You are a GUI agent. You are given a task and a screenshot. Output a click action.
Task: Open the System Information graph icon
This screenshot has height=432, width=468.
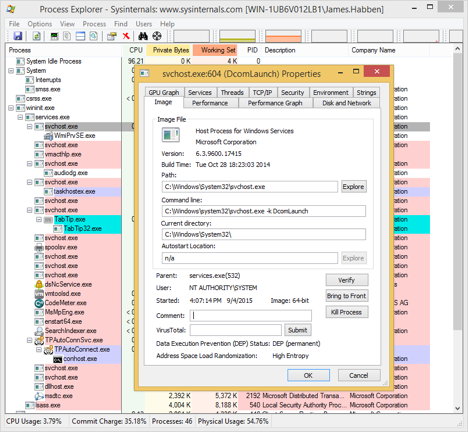point(54,36)
